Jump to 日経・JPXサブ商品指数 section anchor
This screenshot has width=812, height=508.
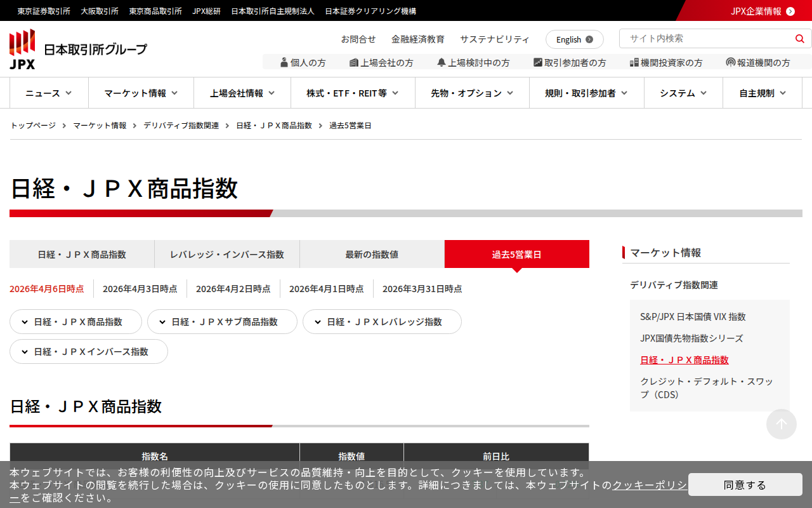(222, 322)
